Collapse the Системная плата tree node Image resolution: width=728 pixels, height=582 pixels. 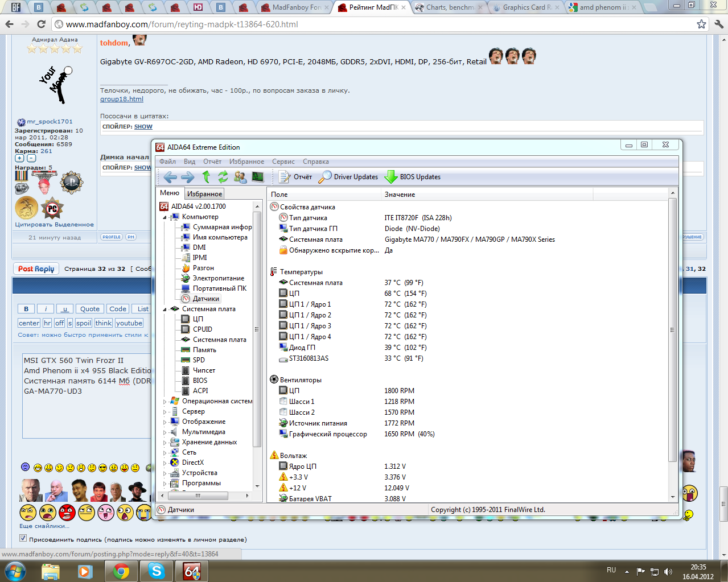pyautogui.click(x=164, y=309)
